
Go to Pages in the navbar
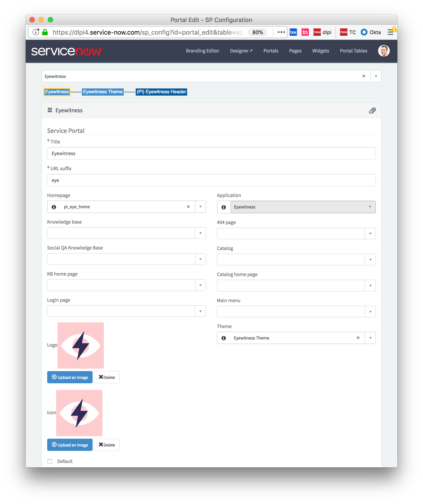295,51
